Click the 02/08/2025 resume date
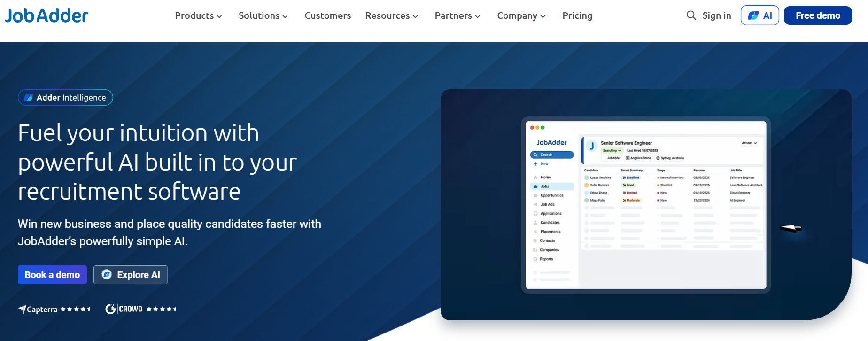Viewport: 868px width, 341px height. pyautogui.click(x=701, y=178)
